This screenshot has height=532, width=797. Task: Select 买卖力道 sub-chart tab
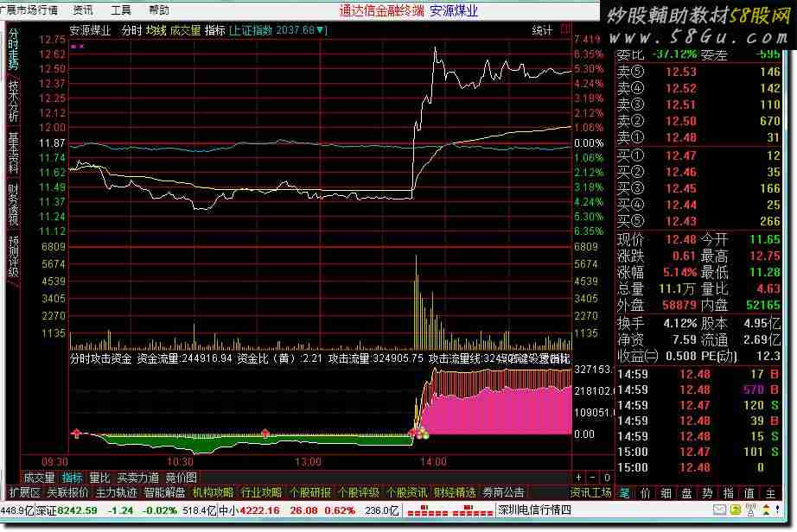pyautogui.click(x=138, y=478)
